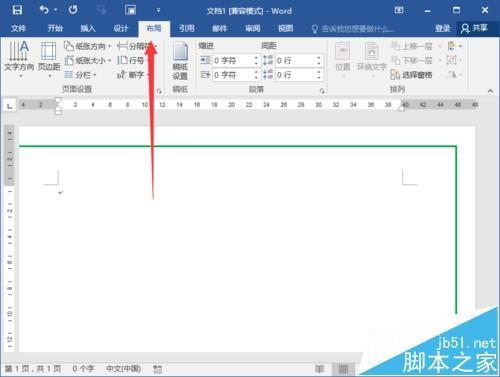
Task: Open 纸张大小 paper size dropdown
Action: click(x=87, y=60)
